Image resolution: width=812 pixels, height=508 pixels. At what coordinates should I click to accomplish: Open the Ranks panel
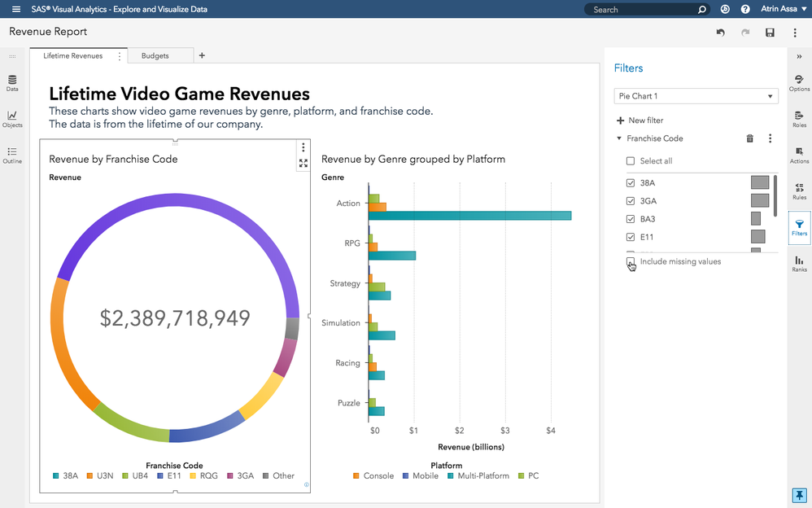click(x=799, y=263)
